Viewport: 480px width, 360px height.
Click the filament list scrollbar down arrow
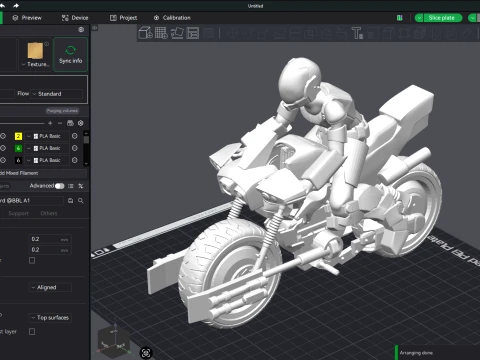(x=86, y=164)
